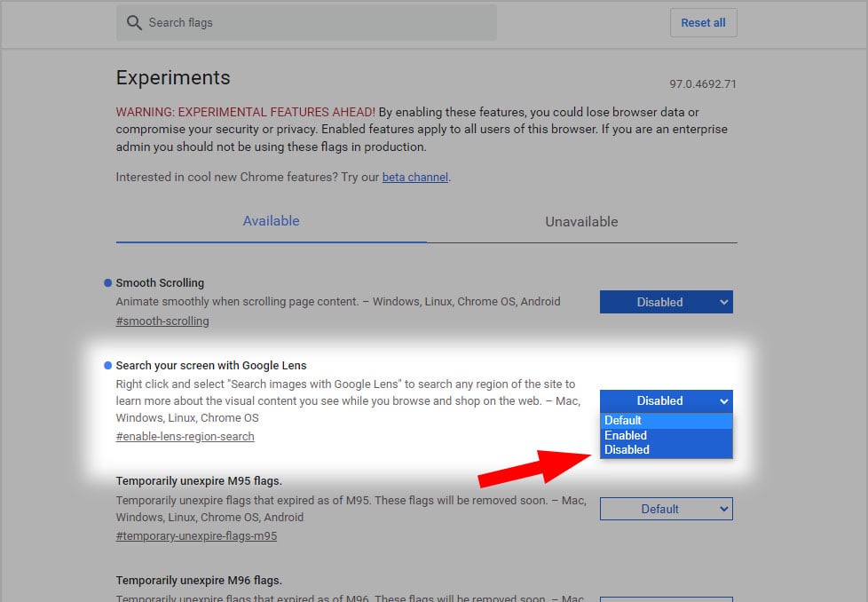Open the Temporarily unexpire M95 Default dropdown
868x602 pixels.
tap(666, 509)
